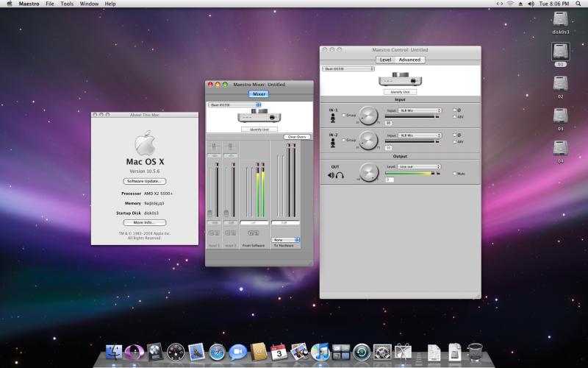The image size is (588, 368).
Task: Toggle the output Mute checkbox
Action: pyautogui.click(x=454, y=174)
